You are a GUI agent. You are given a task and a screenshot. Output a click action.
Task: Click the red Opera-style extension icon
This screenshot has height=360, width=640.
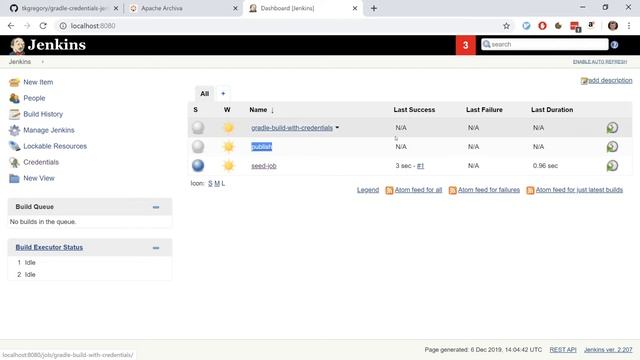[x=542, y=26]
